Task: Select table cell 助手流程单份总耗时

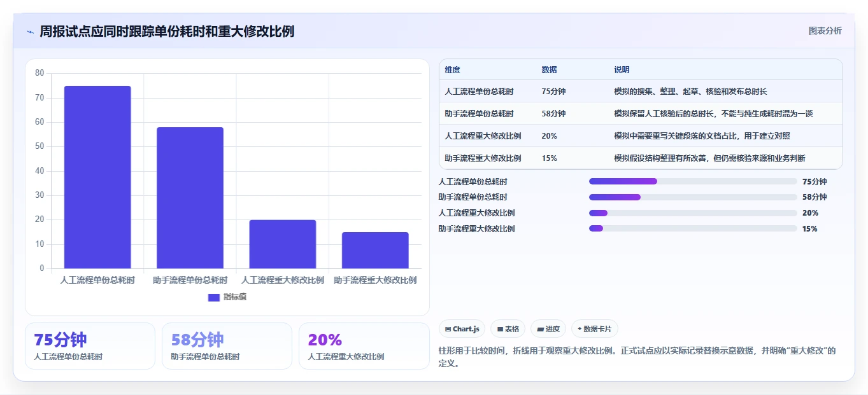Action: click(x=479, y=114)
